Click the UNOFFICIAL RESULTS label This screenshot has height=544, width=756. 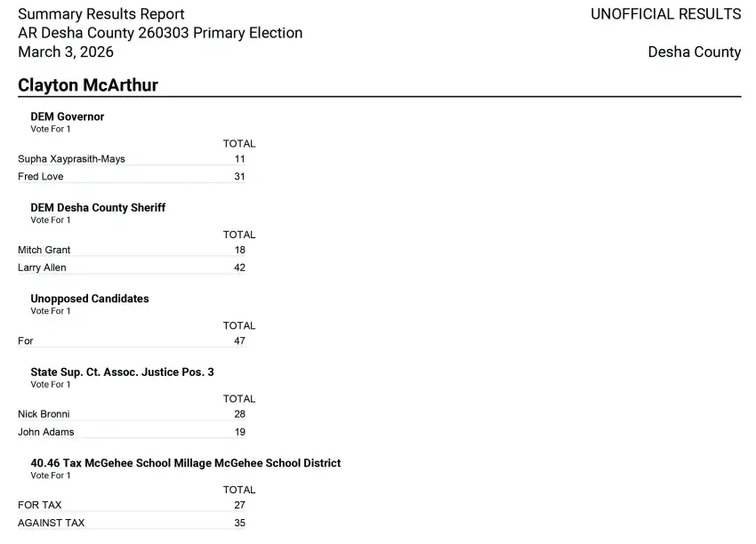[x=665, y=14]
